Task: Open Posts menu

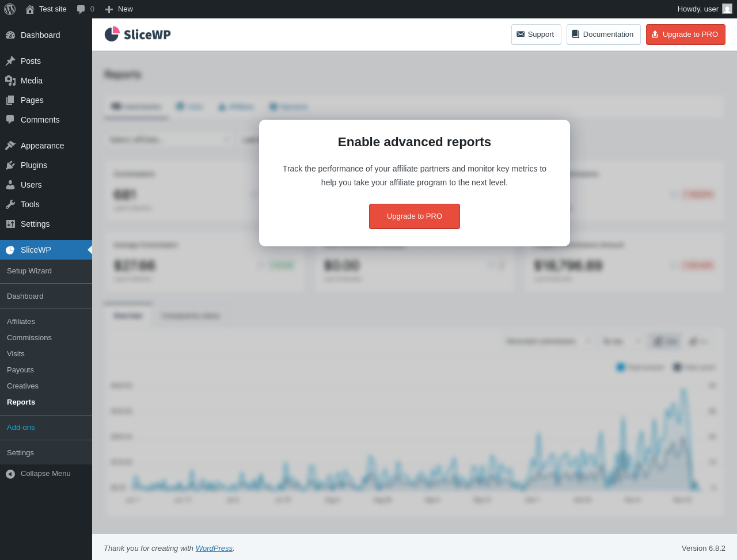Action: 46,61
